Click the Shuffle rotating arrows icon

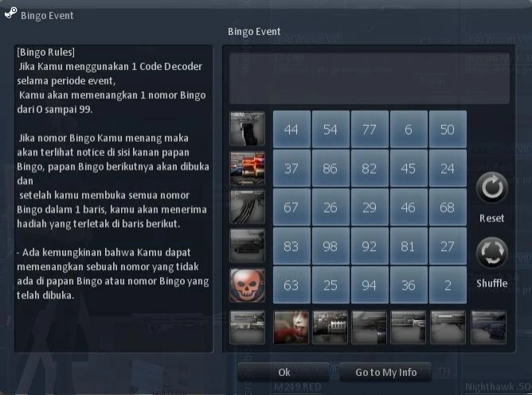pos(492,252)
